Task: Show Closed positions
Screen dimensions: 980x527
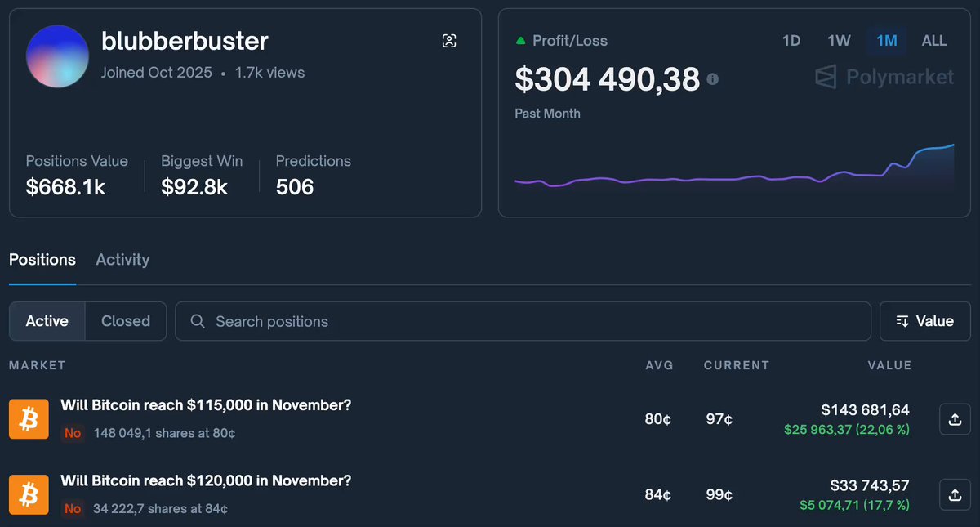Action: coord(126,321)
